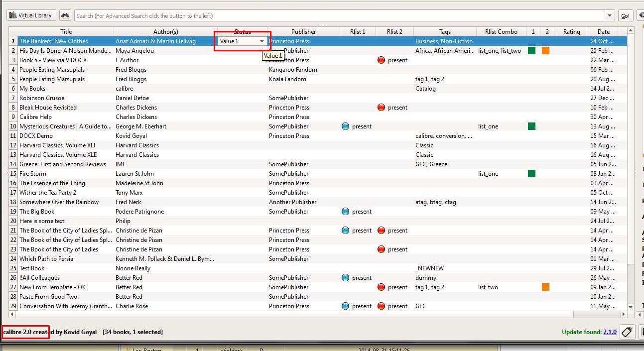Click publisher Koala Fandom
The height and width of the screenshot is (351, 644).
tap(287, 79)
